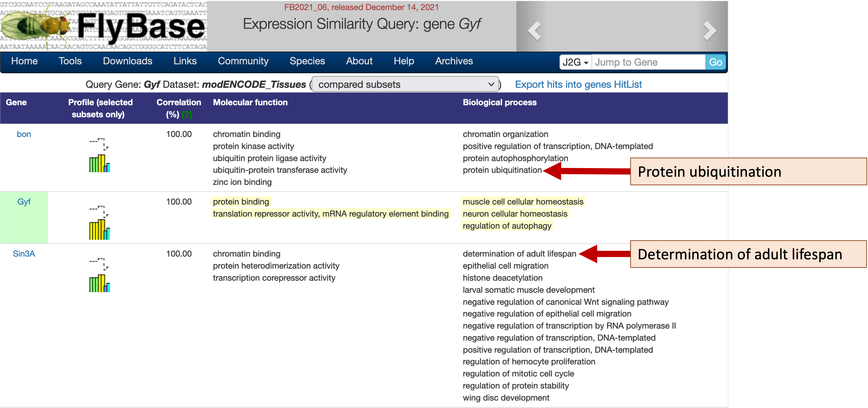Viewport: 868px width, 408px height.
Task: Open the compared subsets dropdown
Action: click(405, 84)
